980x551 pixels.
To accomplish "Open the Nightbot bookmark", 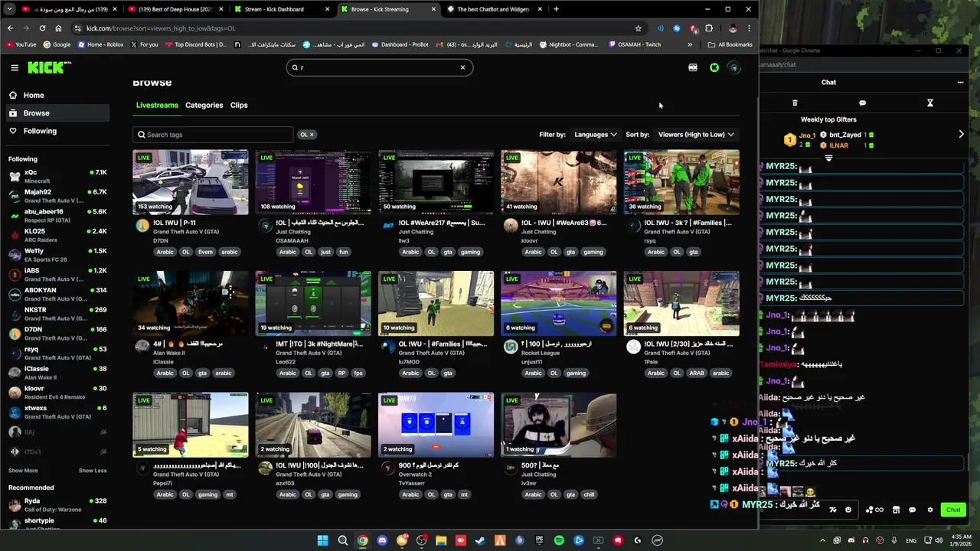I will tap(569, 44).
